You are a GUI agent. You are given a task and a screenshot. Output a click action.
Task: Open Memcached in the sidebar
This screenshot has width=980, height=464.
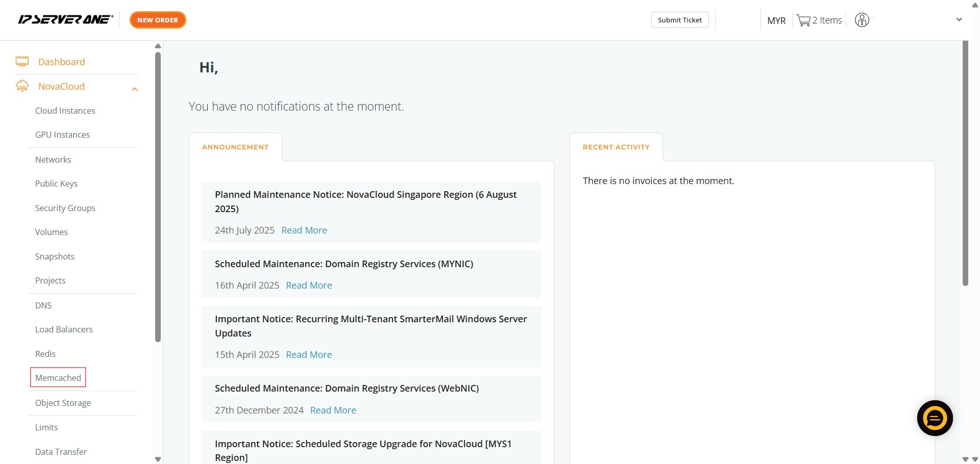tap(58, 378)
